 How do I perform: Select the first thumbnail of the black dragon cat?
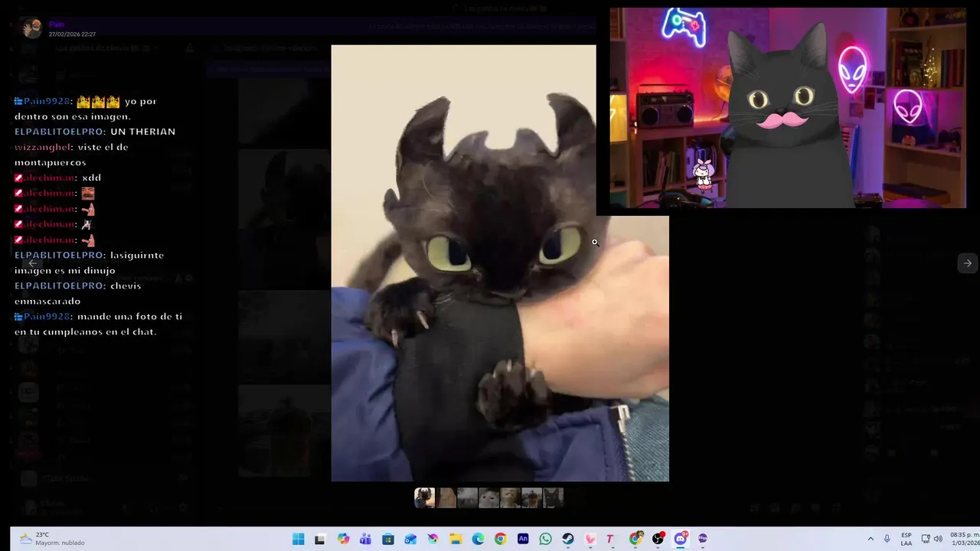click(x=425, y=498)
